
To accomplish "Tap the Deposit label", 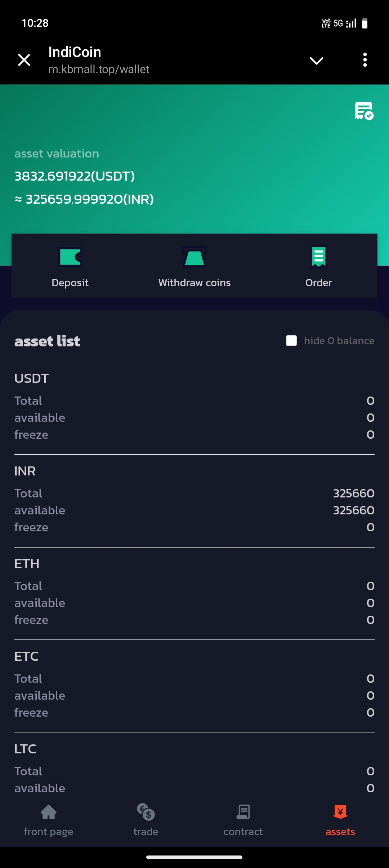I will pos(70,283).
